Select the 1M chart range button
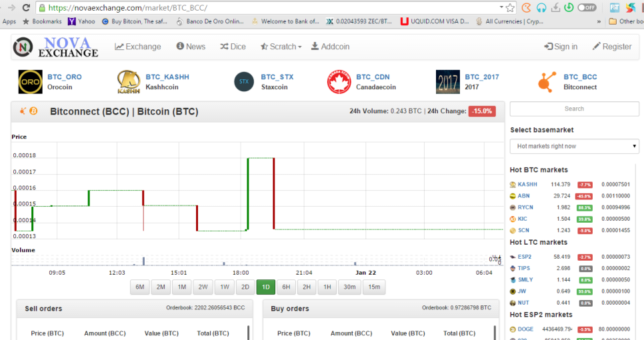Viewport: 644px width, 340px height. pyautogui.click(x=182, y=287)
